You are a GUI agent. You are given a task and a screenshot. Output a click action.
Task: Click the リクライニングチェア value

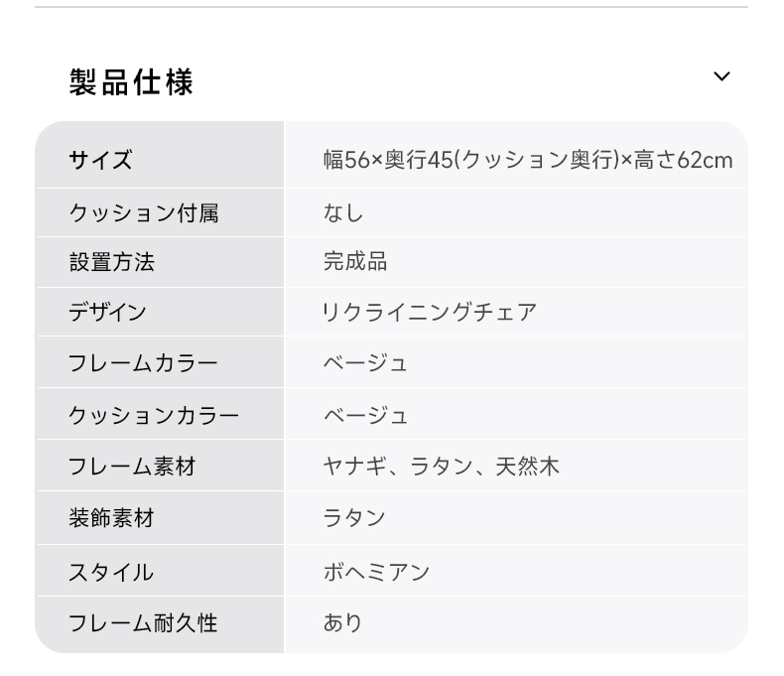(430, 312)
